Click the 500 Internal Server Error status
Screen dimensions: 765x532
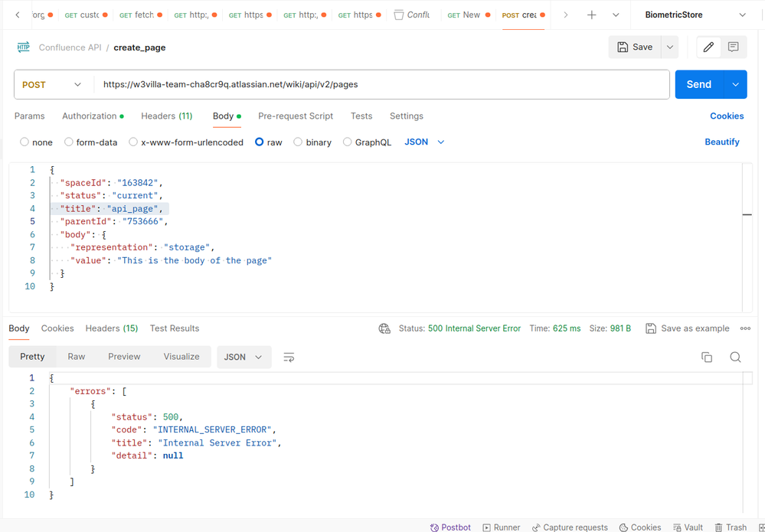474,328
